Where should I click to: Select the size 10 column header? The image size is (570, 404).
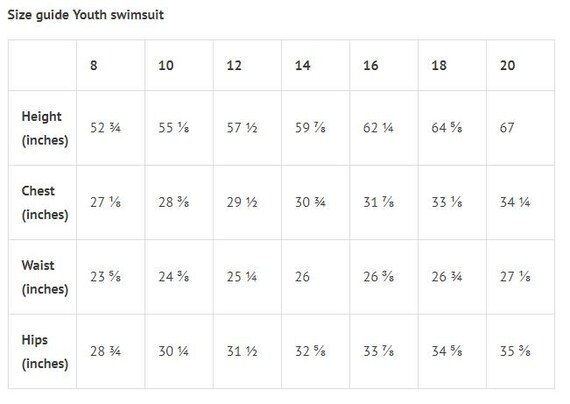point(166,65)
